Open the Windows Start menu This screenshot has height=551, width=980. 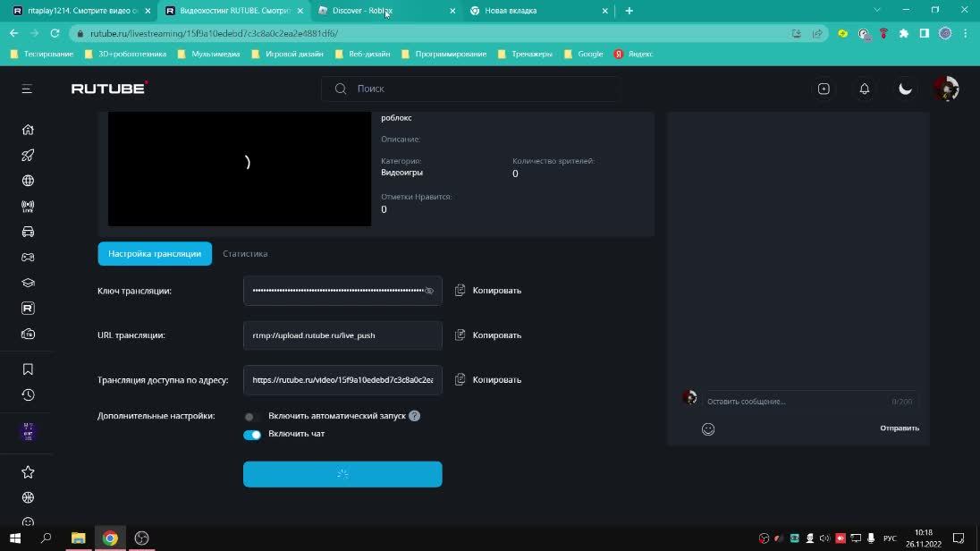tap(15, 538)
